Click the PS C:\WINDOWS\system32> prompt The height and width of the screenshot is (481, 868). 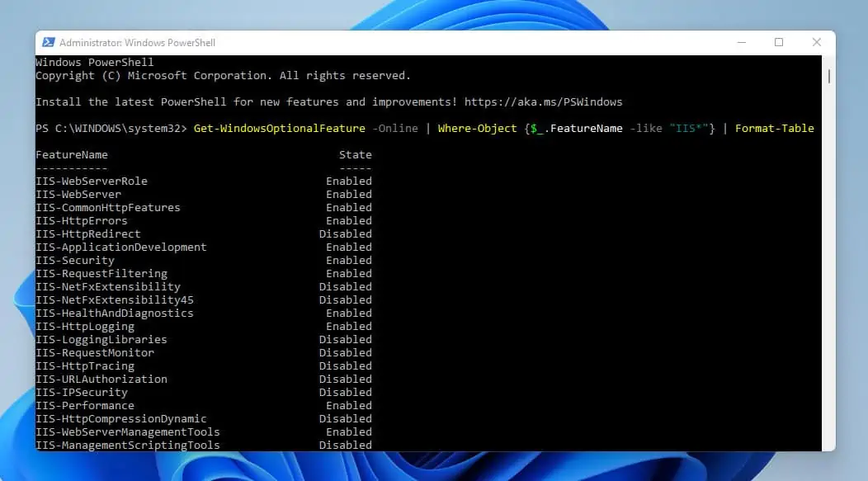(x=111, y=129)
